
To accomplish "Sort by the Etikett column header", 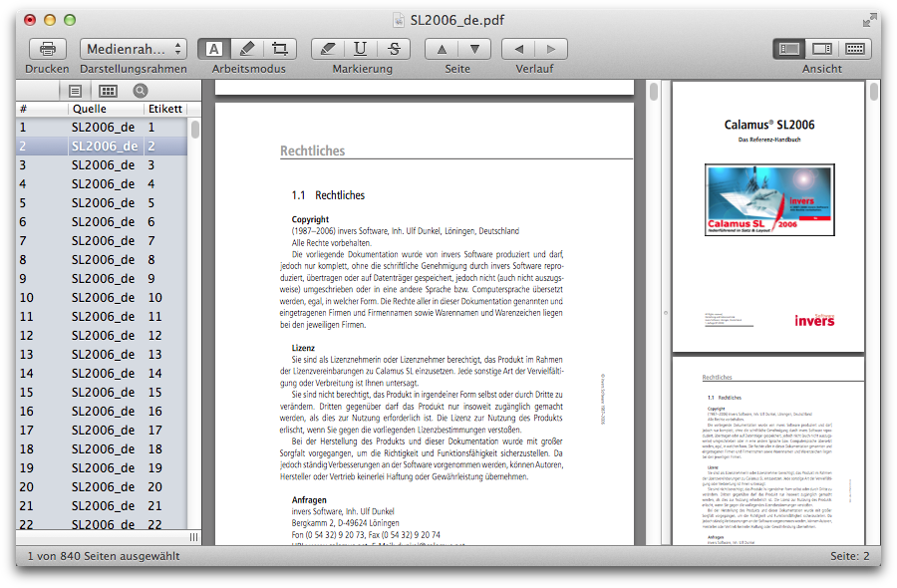I will click(165, 109).
